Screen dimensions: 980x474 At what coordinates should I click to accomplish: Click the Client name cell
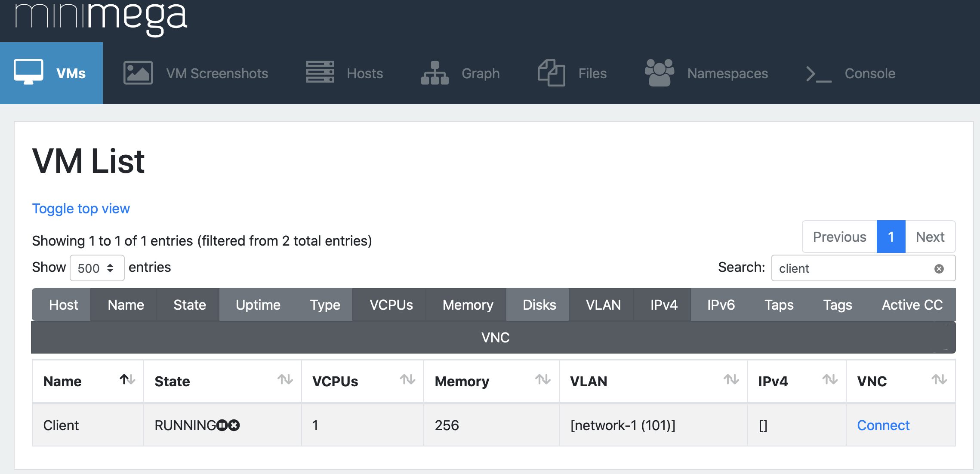(x=88, y=425)
